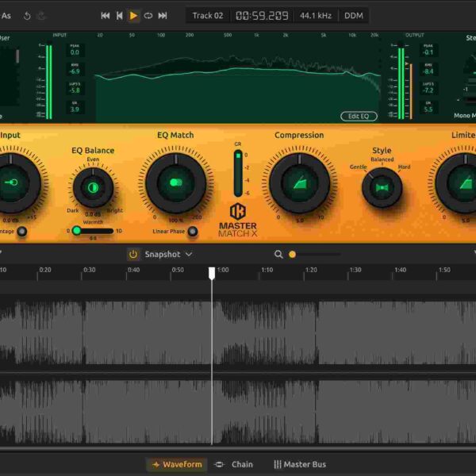The width and height of the screenshot is (476, 476).
Task: Click the undo arrow icon
Action: pyautogui.click(x=27, y=16)
